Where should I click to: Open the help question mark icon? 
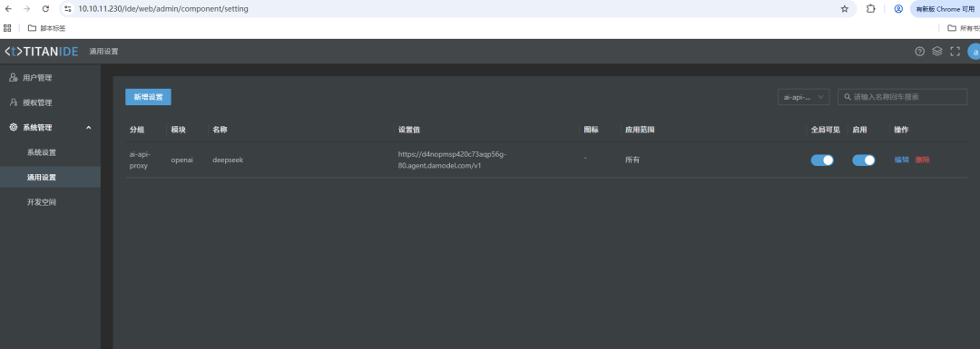919,52
